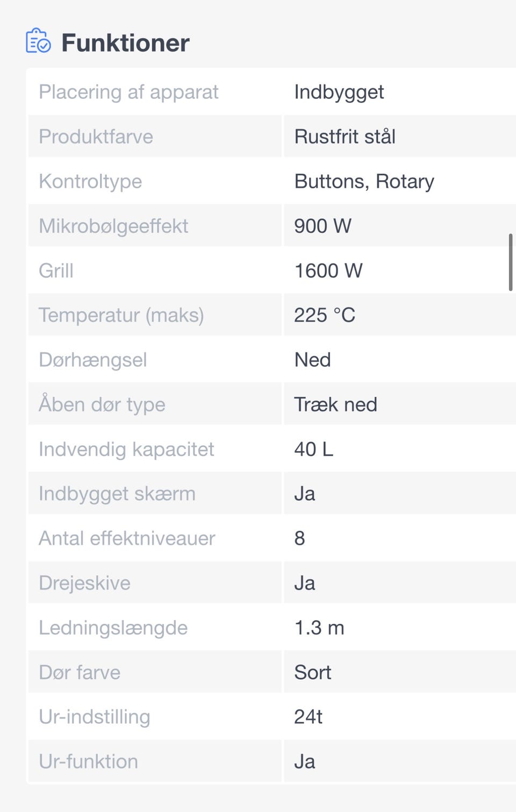Click the Drejeskive row label

[84, 583]
